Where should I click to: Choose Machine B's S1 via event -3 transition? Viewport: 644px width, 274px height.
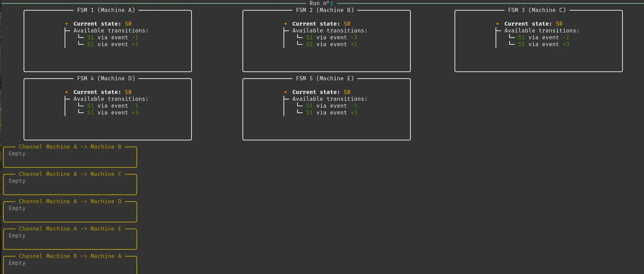(331, 38)
